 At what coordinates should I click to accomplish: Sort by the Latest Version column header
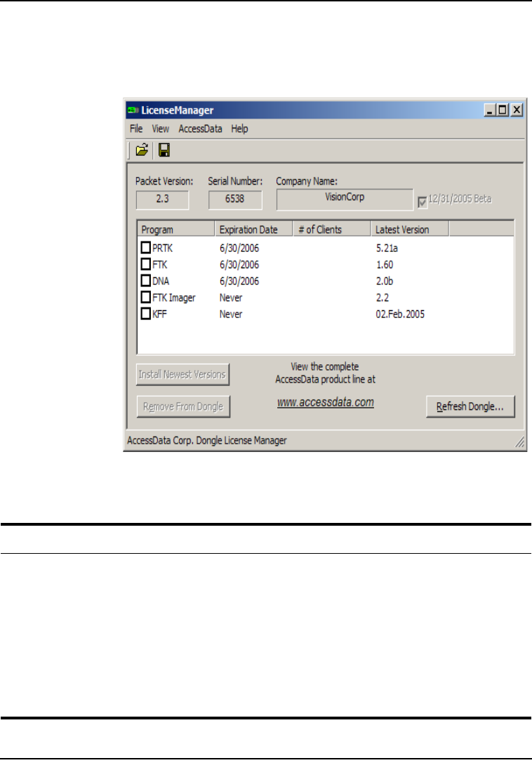tap(410, 229)
